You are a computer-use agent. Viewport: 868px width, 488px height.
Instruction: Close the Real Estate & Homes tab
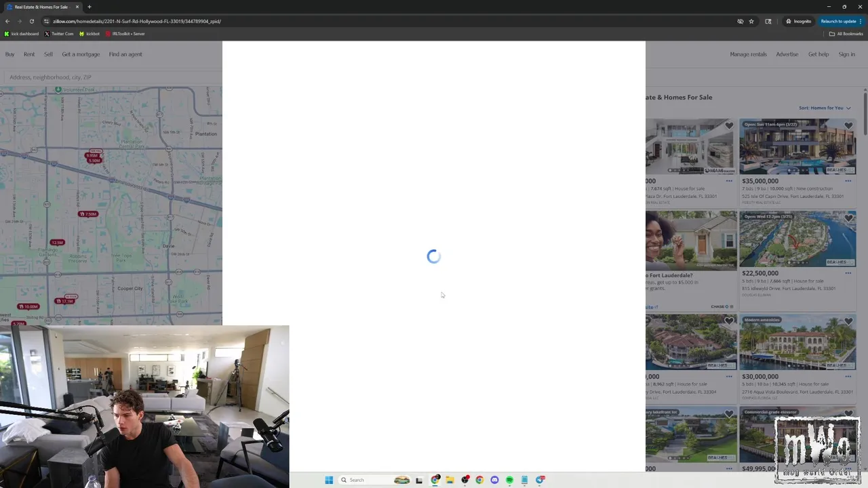(x=77, y=7)
